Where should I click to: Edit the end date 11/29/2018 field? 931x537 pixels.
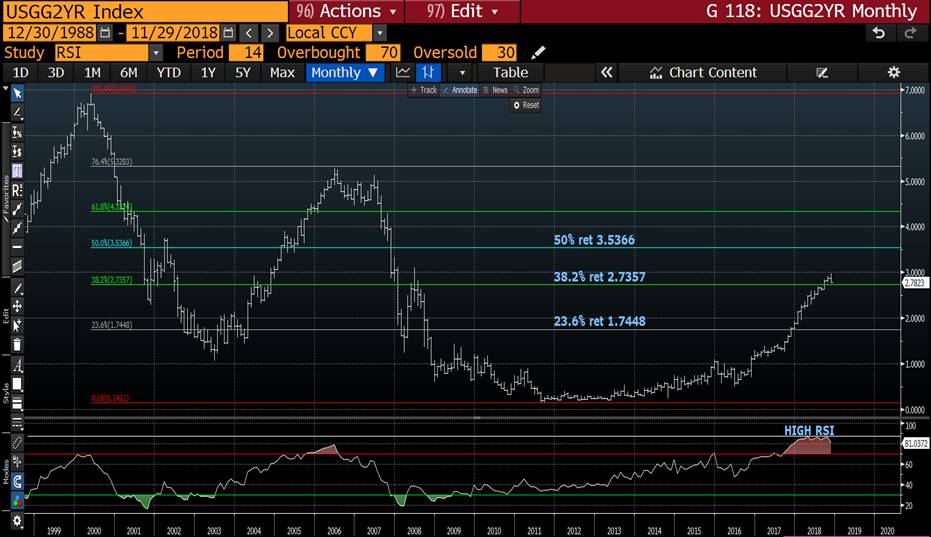pyautogui.click(x=173, y=33)
